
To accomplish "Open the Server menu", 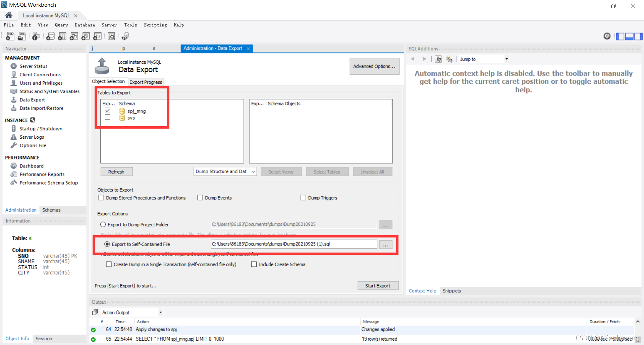I will click(x=109, y=25).
